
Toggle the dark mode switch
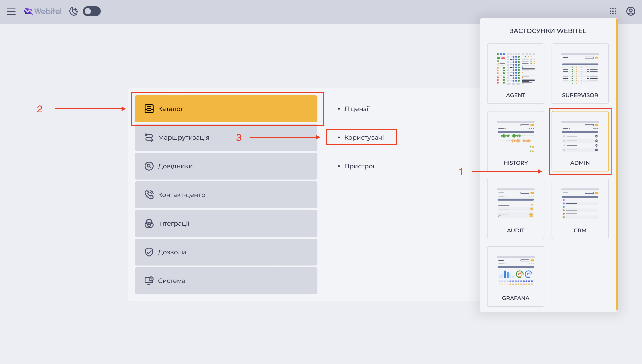[x=92, y=11]
